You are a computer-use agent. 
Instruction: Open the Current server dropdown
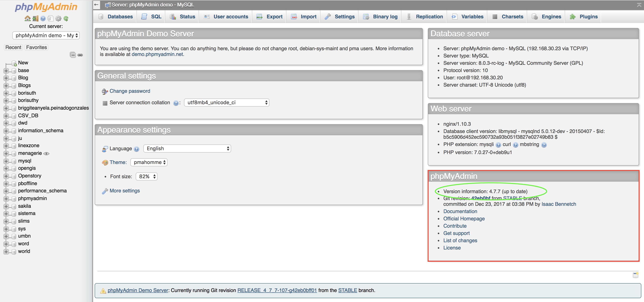coord(46,35)
